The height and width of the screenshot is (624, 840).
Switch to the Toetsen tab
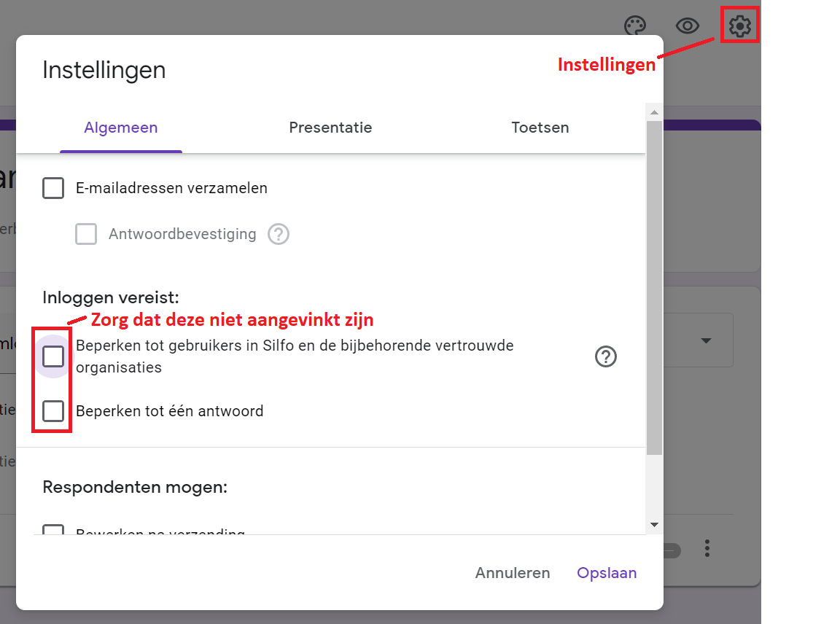(540, 128)
